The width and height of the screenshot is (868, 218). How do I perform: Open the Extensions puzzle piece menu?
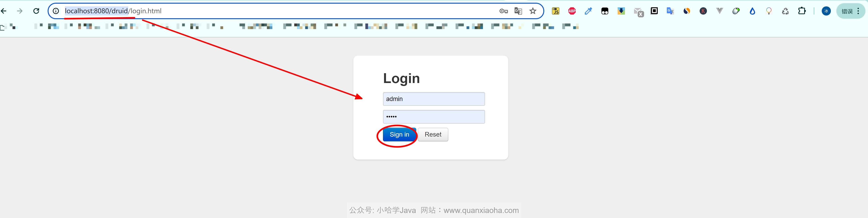coord(802,11)
